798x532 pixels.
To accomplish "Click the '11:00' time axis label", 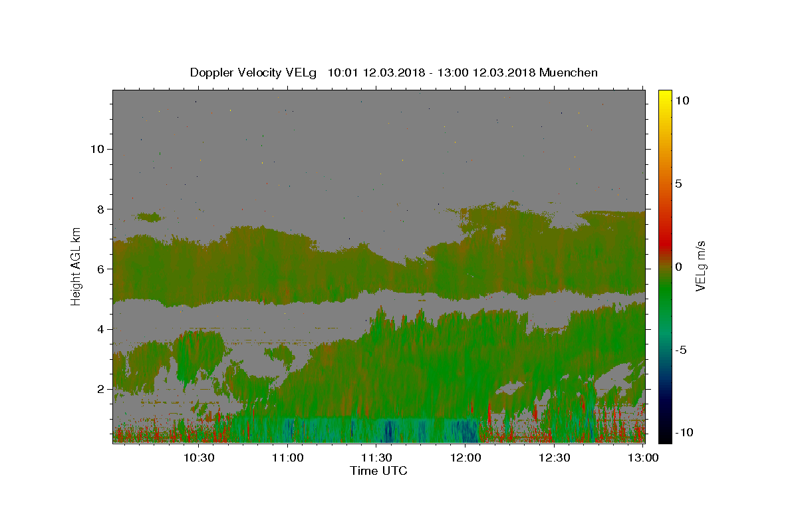I will [x=287, y=458].
